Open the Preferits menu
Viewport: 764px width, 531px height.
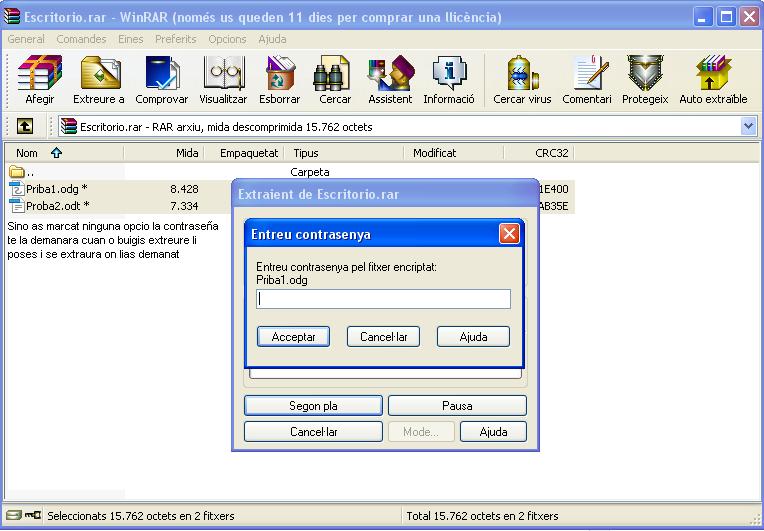pyautogui.click(x=176, y=39)
